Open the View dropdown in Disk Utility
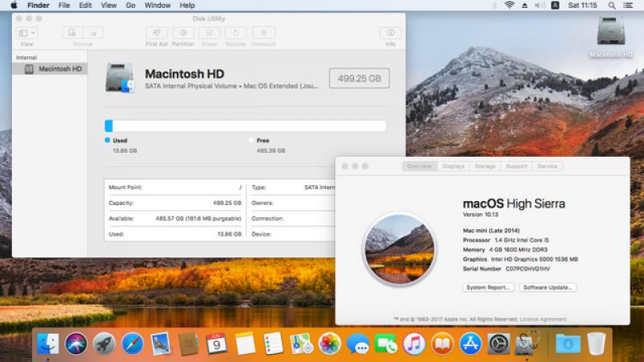 pyautogui.click(x=27, y=33)
